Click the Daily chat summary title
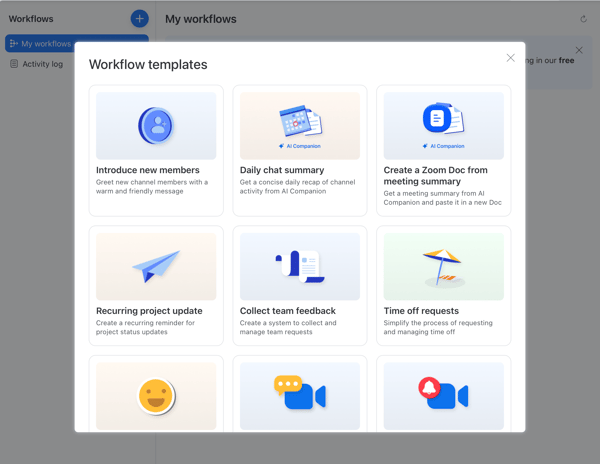 tap(282, 171)
